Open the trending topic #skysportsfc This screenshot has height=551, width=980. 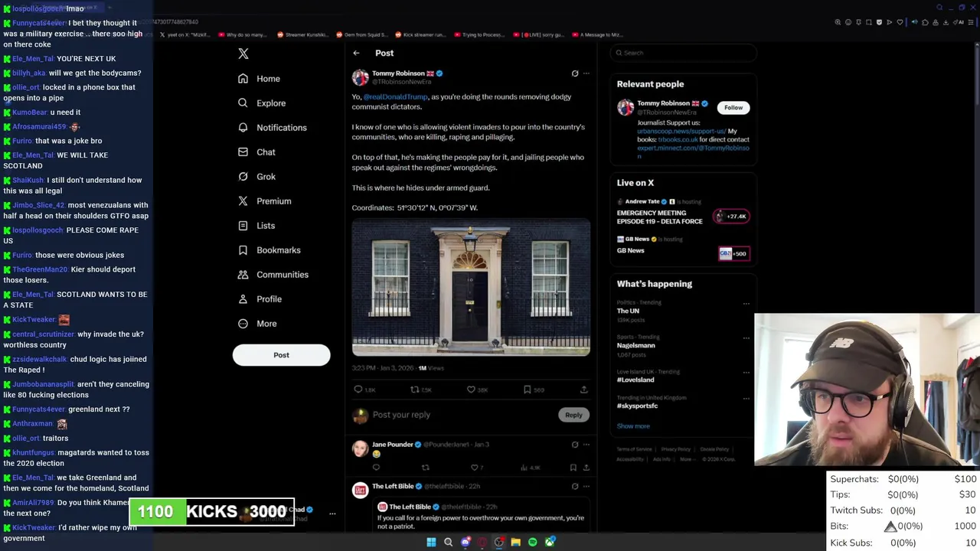(637, 406)
